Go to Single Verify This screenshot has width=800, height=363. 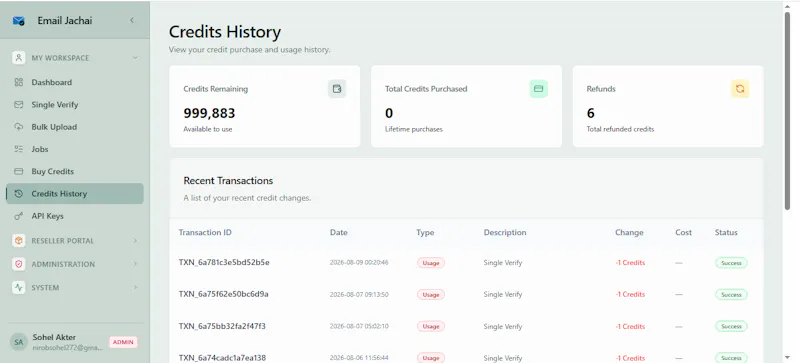pos(75,105)
